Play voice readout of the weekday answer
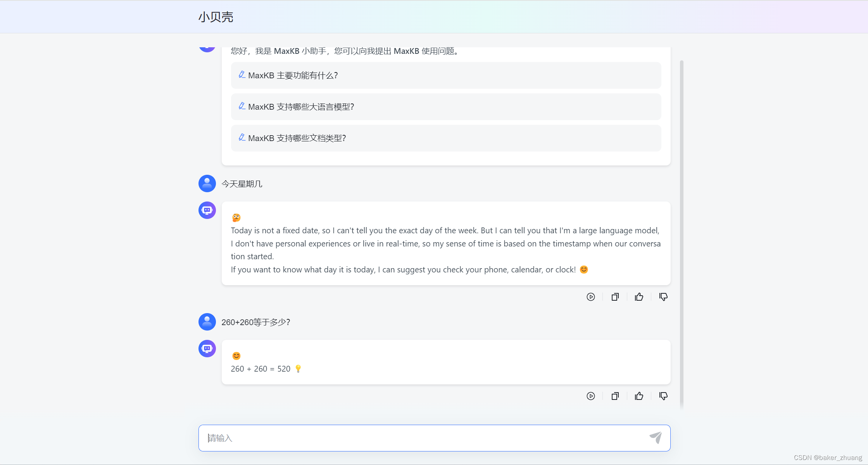This screenshot has height=465, width=868. [591, 297]
